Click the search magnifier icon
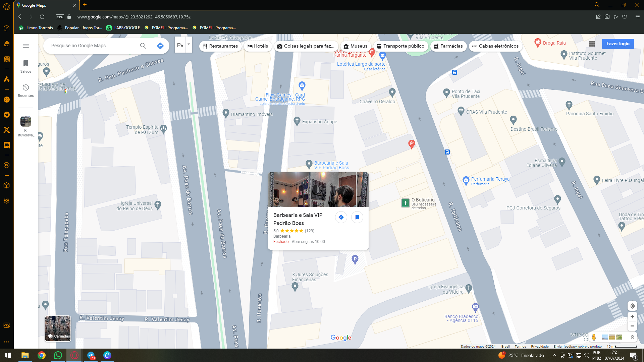 (143, 46)
